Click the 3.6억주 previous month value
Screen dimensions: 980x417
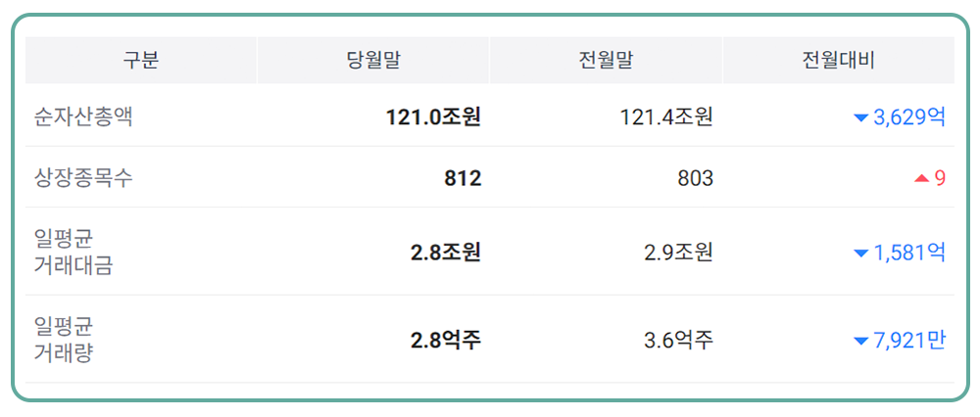click(678, 341)
